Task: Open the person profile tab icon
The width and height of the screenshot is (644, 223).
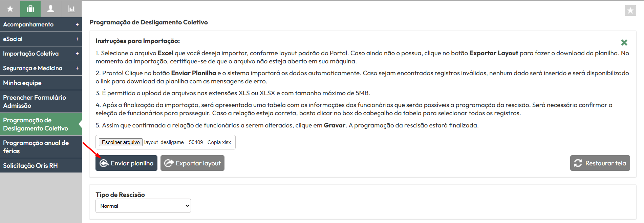Action: pyautogui.click(x=51, y=9)
